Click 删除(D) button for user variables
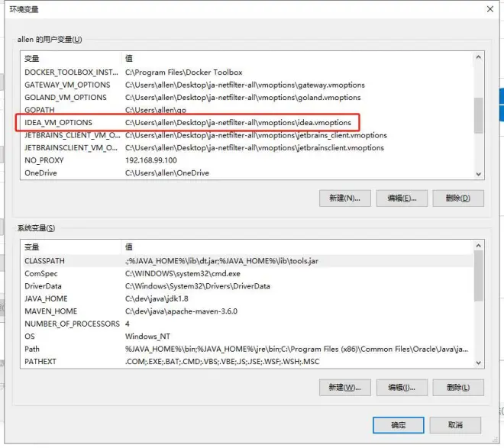Viewport: 504px width, 448px height. pos(458,198)
